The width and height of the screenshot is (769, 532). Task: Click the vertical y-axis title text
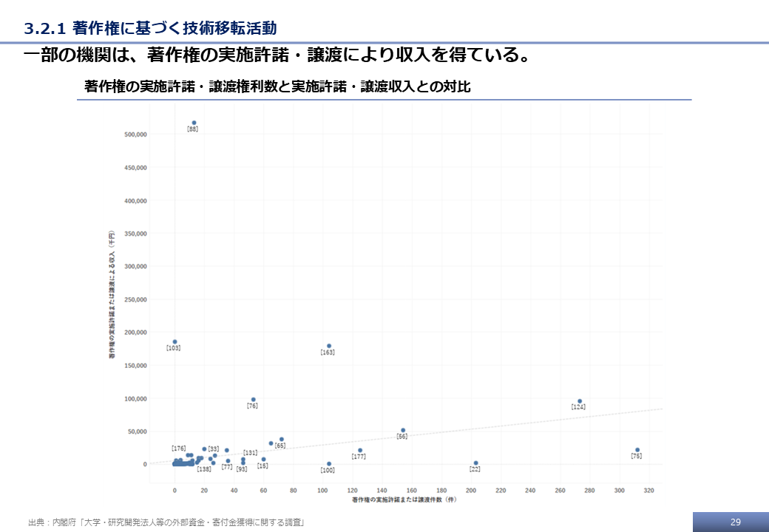click(112, 294)
